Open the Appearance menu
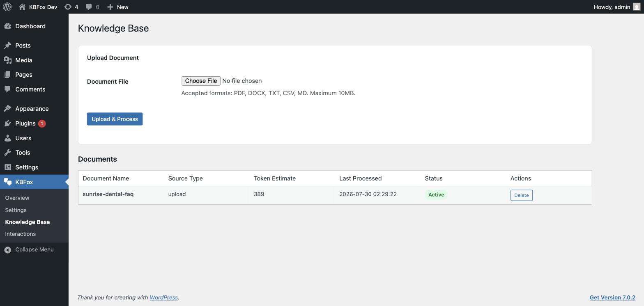644x306 pixels. [x=34, y=109]
